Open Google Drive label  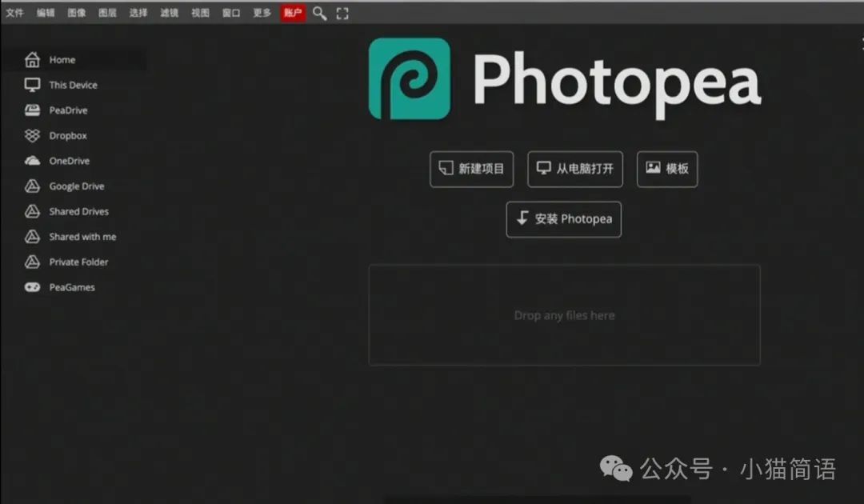coord(77,186)
